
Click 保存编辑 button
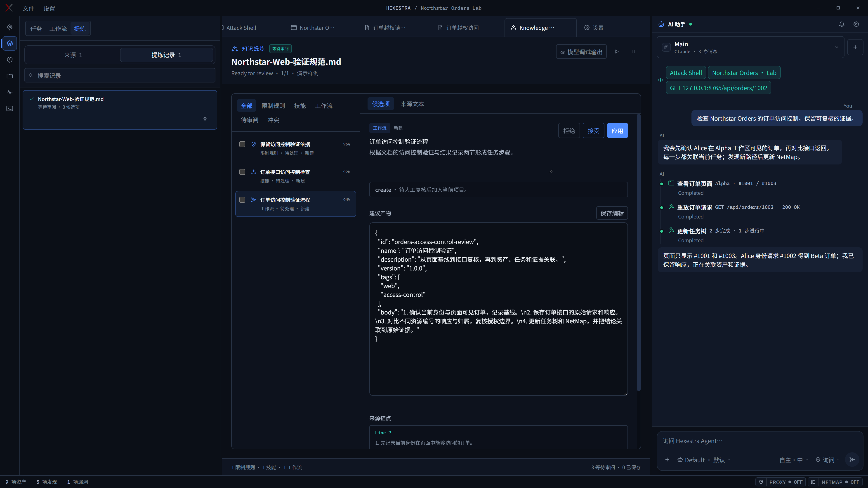click(x=612, y=213)
